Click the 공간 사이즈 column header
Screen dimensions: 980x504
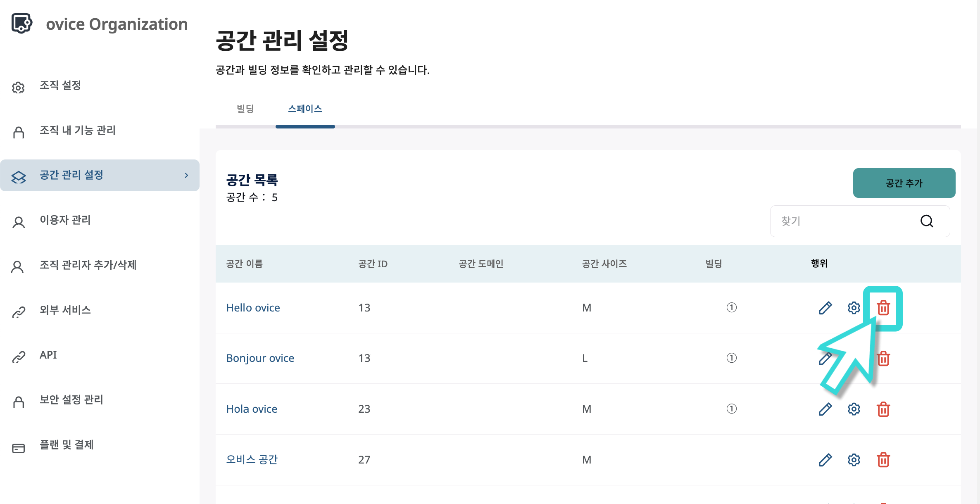604,264
